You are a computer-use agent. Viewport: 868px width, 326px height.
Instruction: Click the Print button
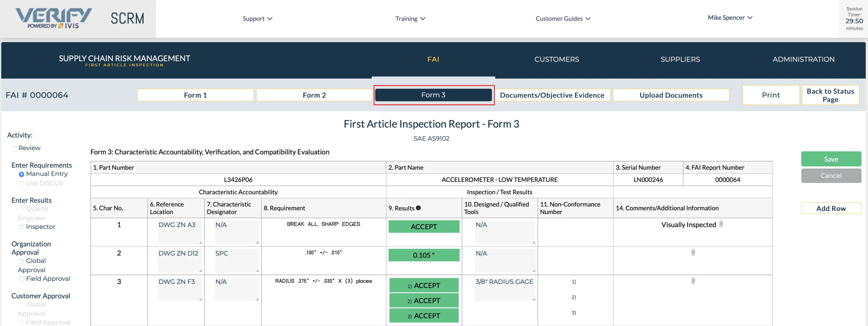[771, 95]
